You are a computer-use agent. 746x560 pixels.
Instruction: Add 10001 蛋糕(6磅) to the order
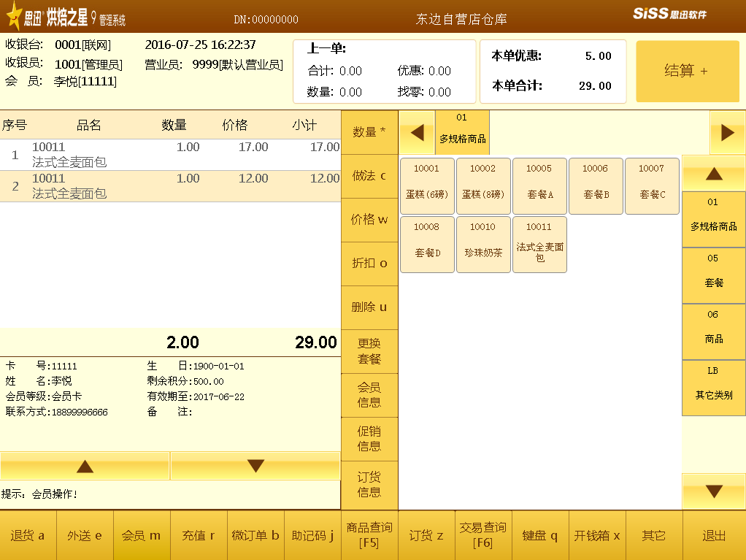point(427,186)
